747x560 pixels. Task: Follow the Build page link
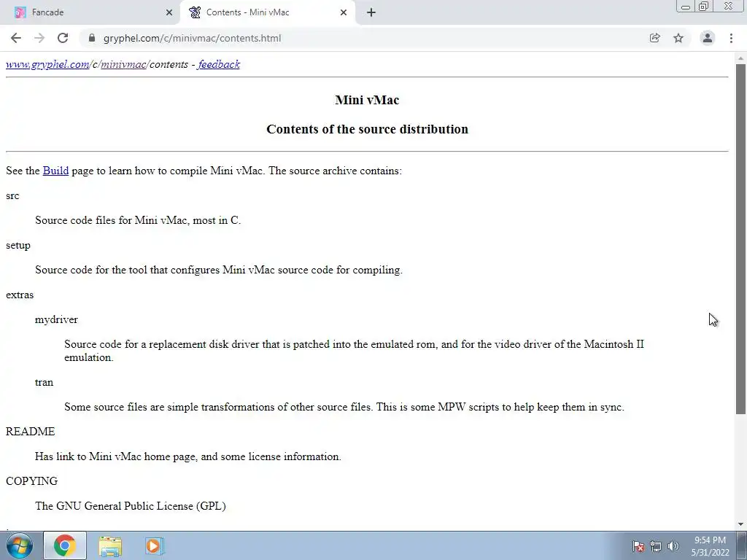(55, 171)
